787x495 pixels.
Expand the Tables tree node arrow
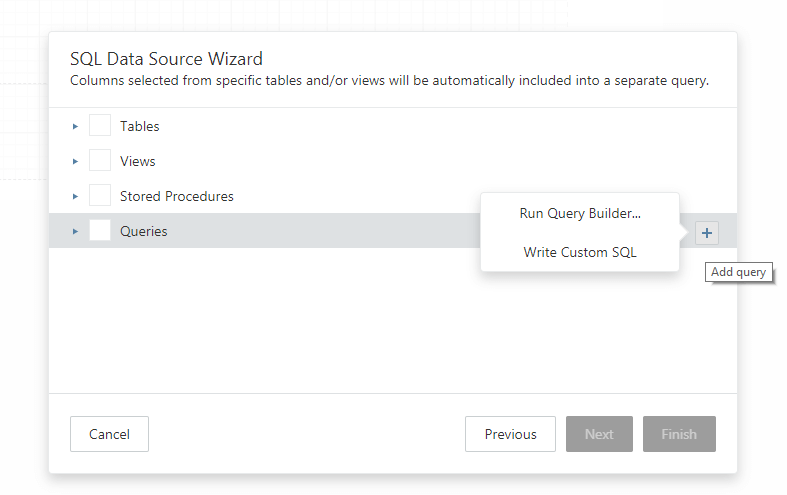pyautogui.click(x=75, y=126)
